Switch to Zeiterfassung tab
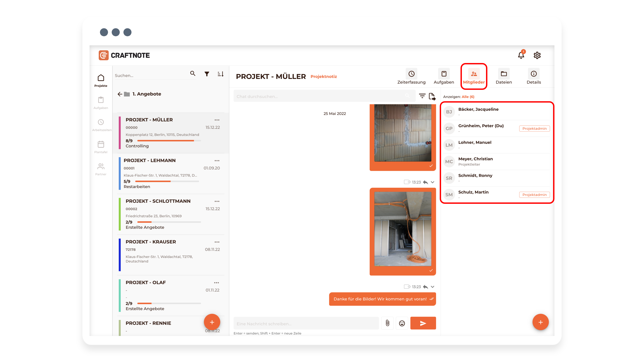Viewport: 644px width, 362px height. pos(411,76)
